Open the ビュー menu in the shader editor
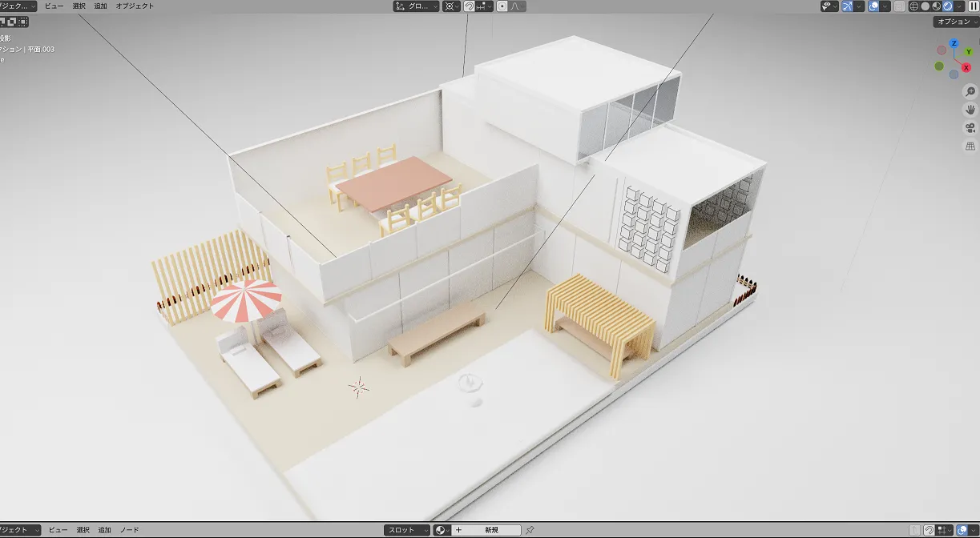The width and height of the screenshot is (980, 538). coord(58,530)
